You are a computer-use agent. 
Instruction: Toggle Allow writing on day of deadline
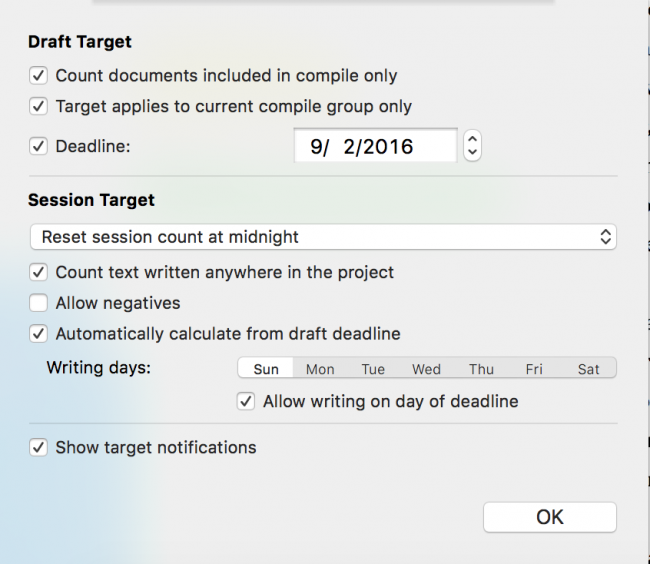tap(246, 402)
